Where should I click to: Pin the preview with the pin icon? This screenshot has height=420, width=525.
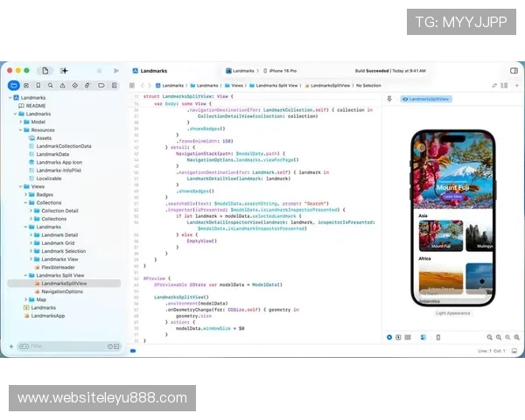click(x=390, y=99)
